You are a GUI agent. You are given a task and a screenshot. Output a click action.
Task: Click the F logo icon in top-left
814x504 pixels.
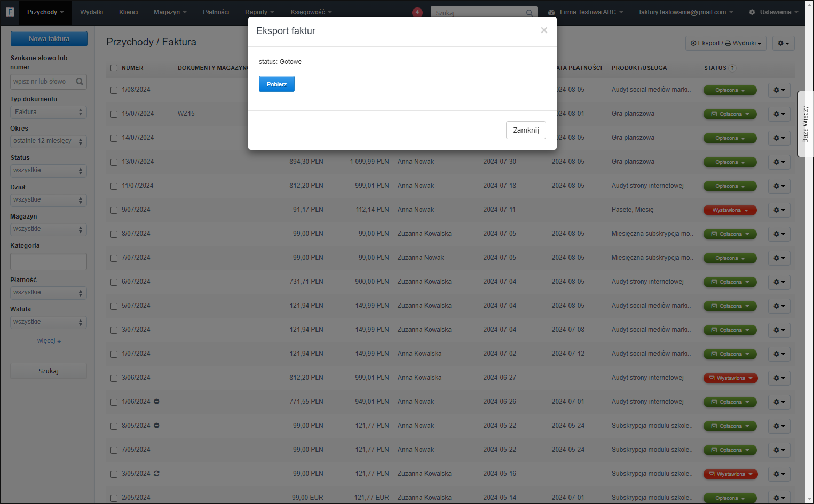pyautogui.click(x=10, y=12)
